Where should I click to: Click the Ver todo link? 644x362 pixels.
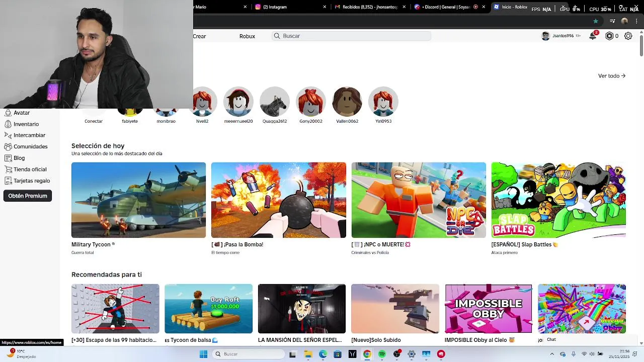(612, 76)
